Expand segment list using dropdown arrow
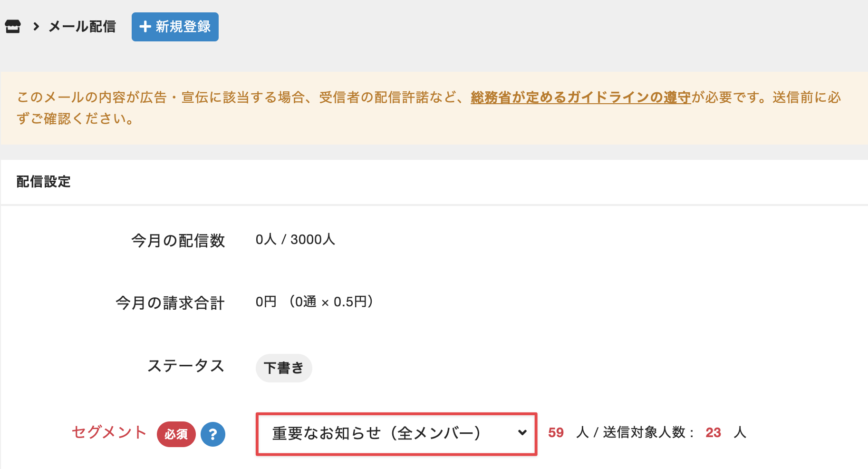The width and height of the screenshot is (868, 469). point(522,433)
